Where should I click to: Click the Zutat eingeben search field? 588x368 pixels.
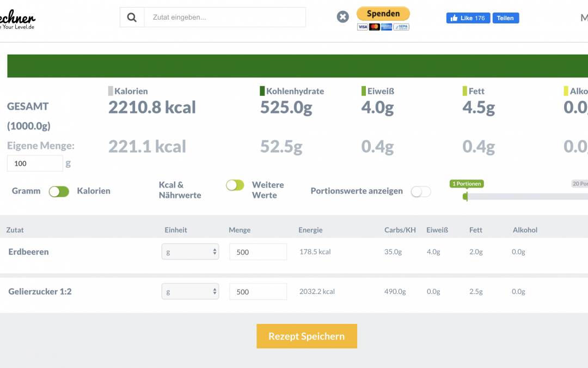pos(224,17)
